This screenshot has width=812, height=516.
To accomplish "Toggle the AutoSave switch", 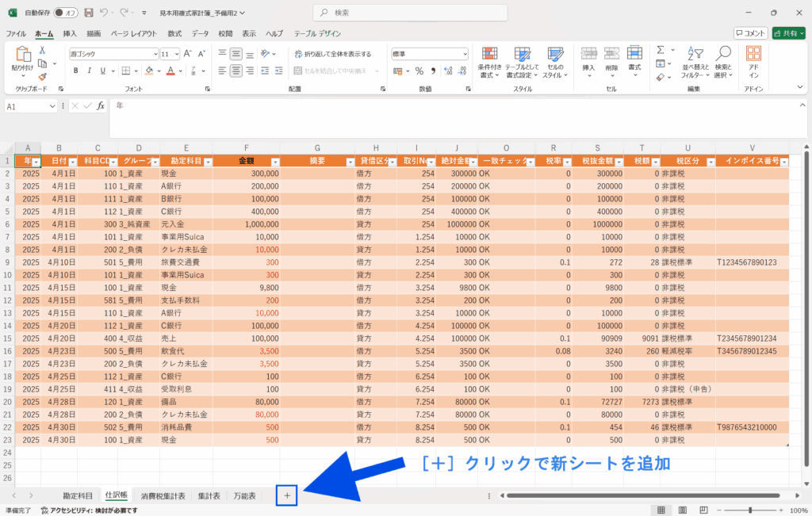I will tap(66, 13).
